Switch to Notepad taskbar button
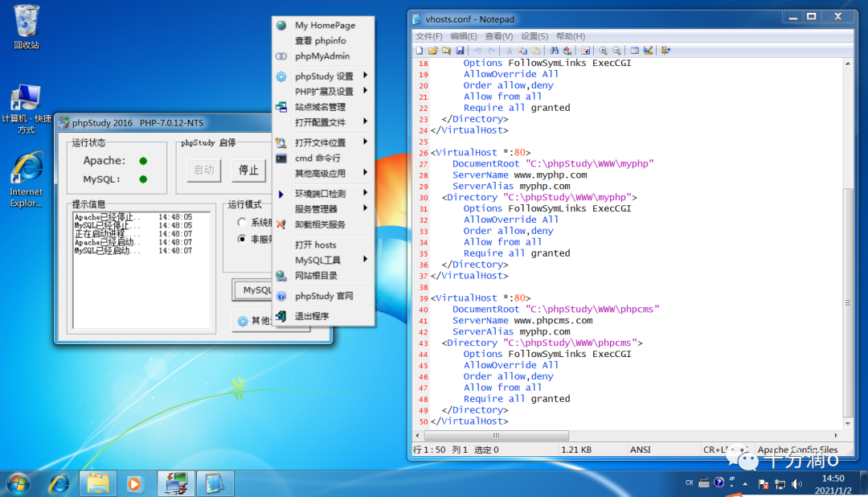 tap(215, 483)
